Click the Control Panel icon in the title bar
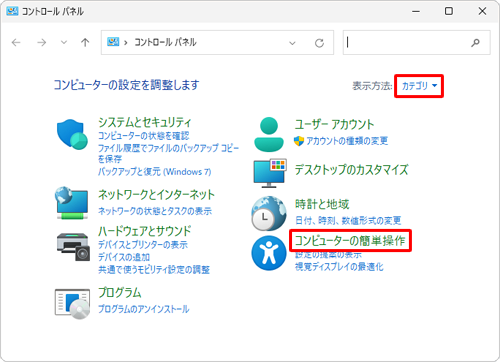Screen dimensions: 500x362 (x=12, y=11)
